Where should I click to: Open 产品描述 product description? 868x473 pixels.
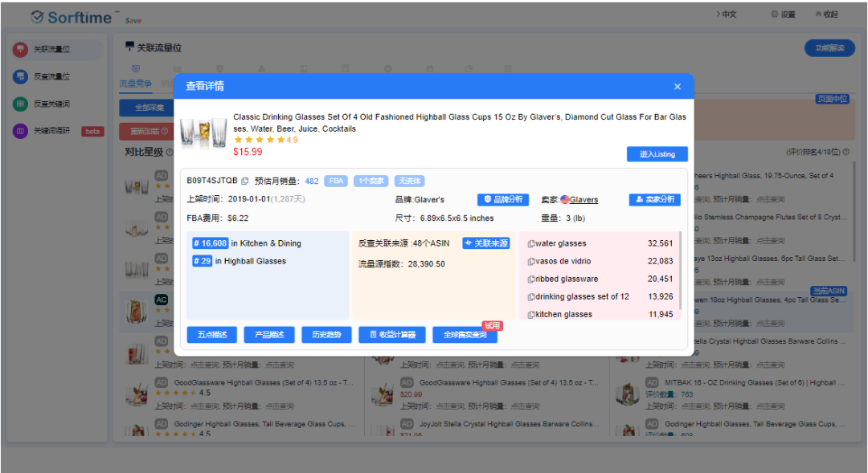pyautogui.click(x=269, y=335)
